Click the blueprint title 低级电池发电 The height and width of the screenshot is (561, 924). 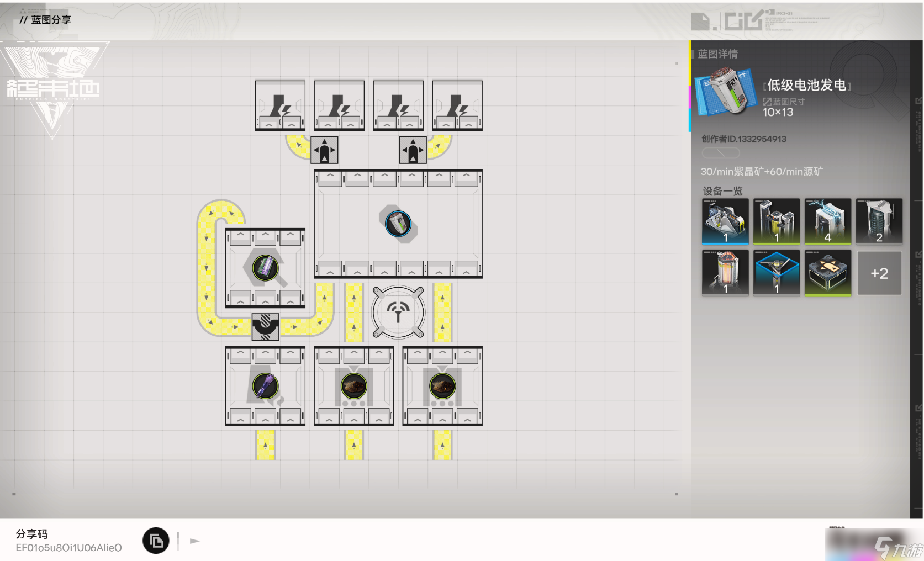pyautogui.click(x=807, y=85)
